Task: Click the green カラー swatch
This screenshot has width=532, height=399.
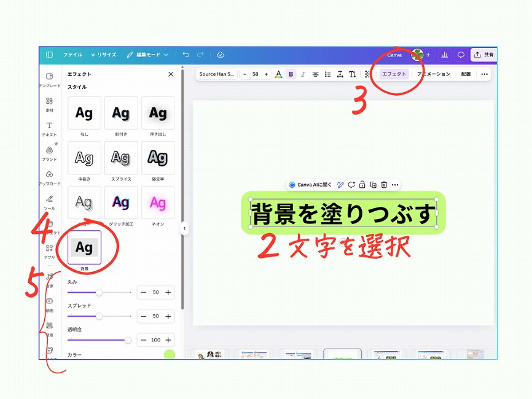Action: coord(169,355)
